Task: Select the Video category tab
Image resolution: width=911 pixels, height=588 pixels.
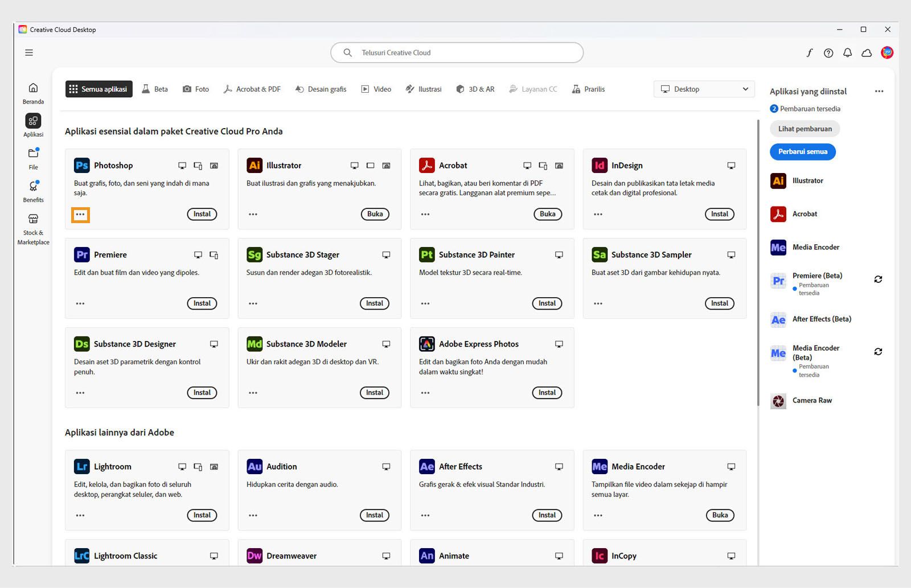Action: [x=376, y=89]
